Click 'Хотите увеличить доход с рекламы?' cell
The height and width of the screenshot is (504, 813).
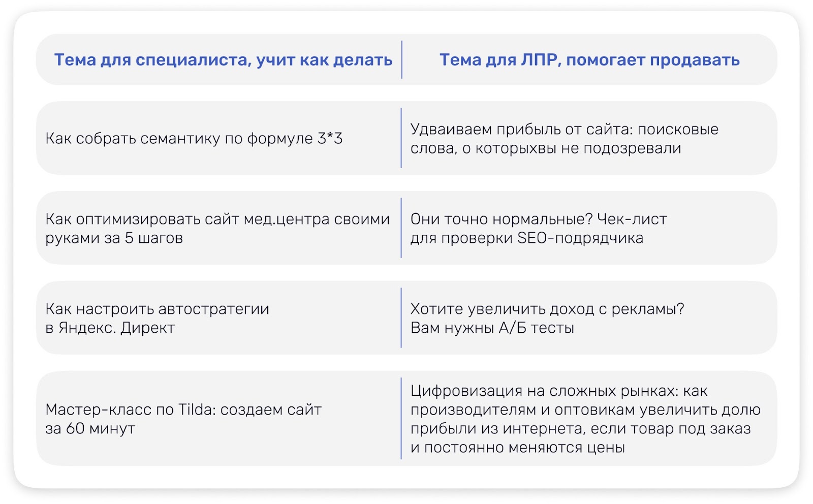click(x=547, y=319)
